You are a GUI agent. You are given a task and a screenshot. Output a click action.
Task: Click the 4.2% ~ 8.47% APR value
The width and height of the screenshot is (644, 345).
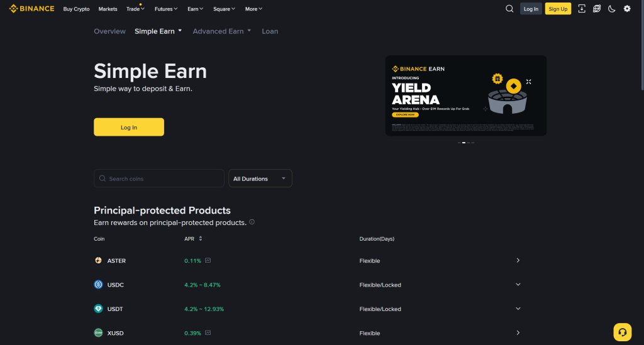(202, 285)
